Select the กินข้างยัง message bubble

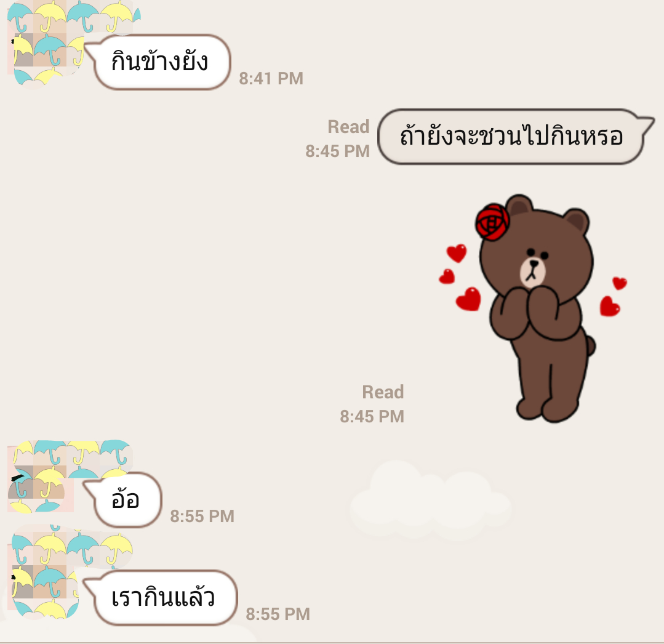(159, 62)
